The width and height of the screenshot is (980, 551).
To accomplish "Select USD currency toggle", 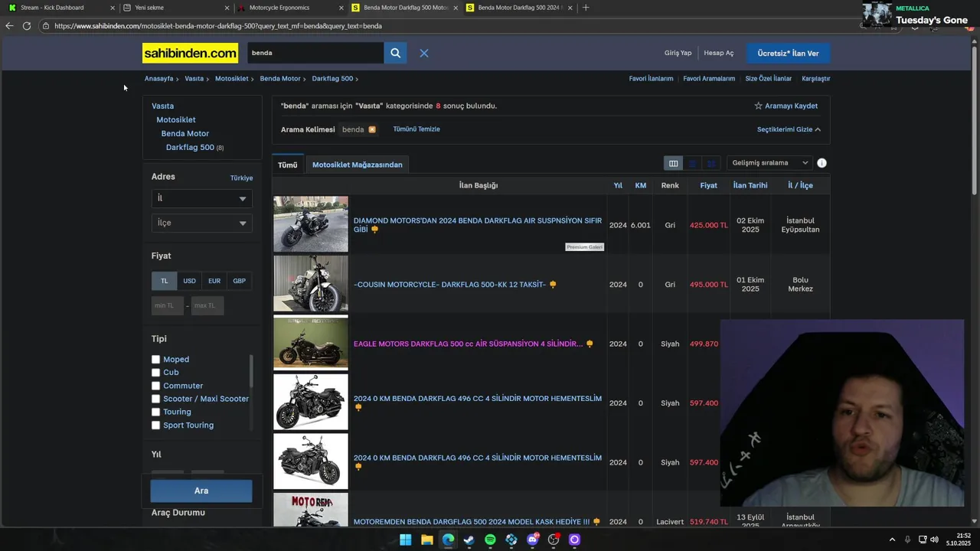I will tap(189, 281).
